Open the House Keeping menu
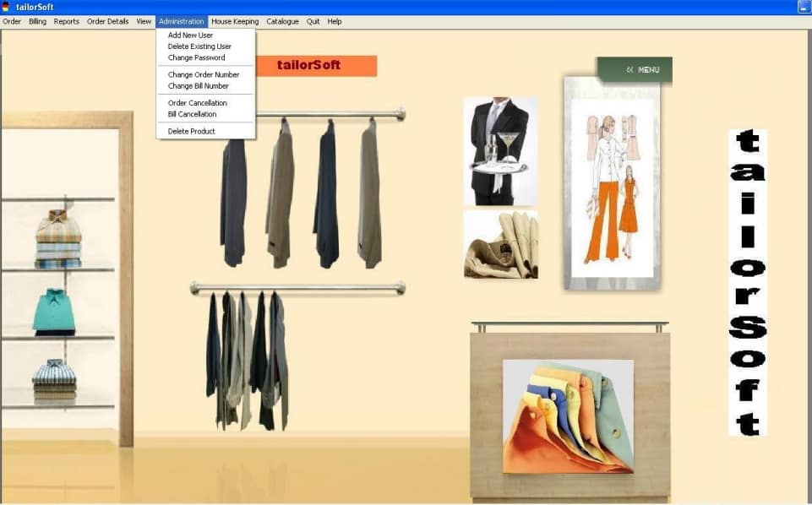The image size is (812, 505). click(x=235, y=21)
